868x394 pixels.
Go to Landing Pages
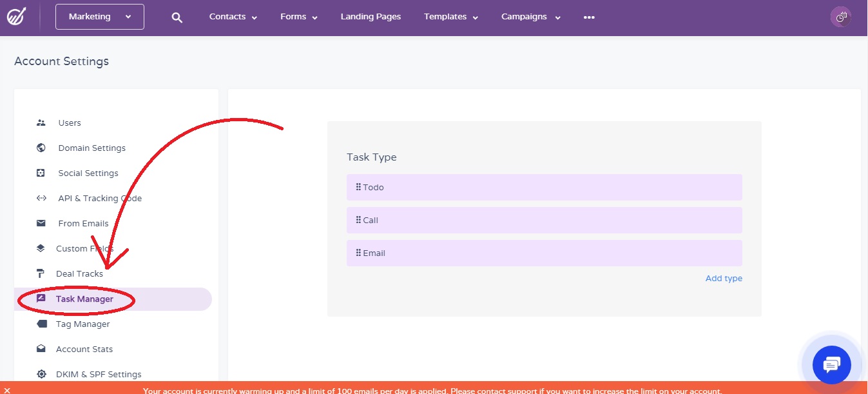click(x=371, y=17)
